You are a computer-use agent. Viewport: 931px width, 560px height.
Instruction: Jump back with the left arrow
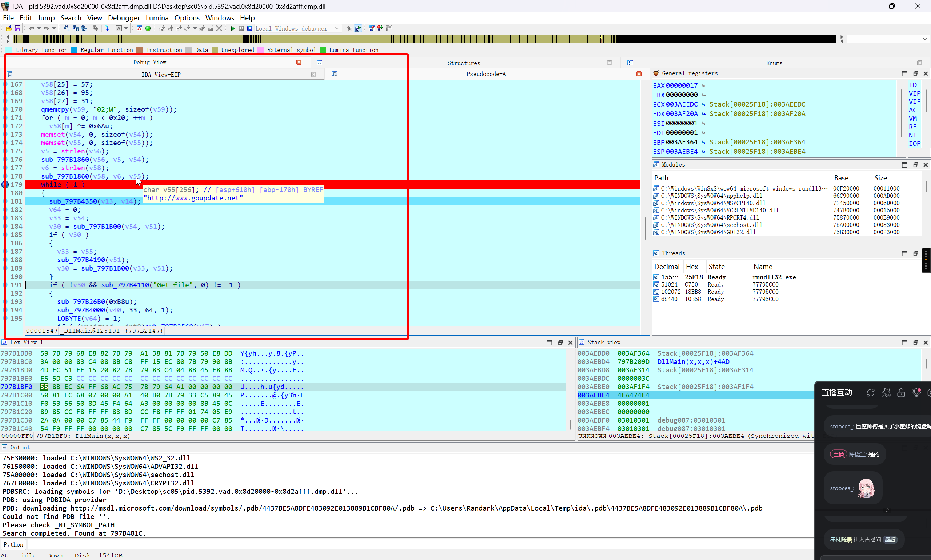tap(31, 28)
